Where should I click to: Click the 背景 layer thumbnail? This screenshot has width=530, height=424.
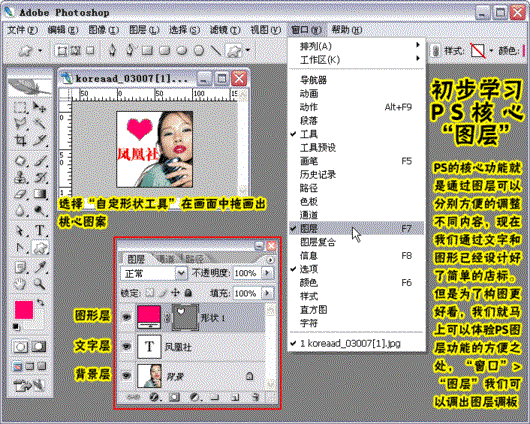(149, 375)
